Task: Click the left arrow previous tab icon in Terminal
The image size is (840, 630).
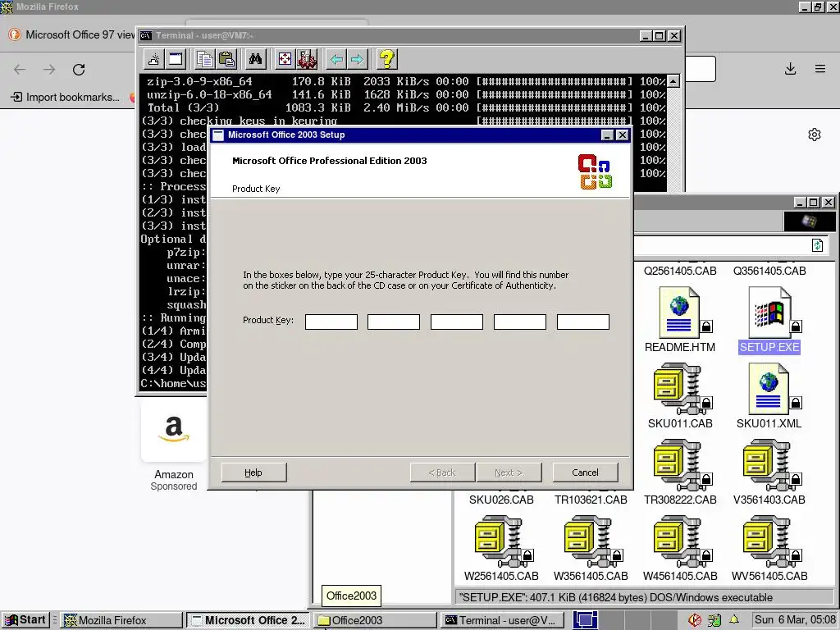Action: tap(336, 59)
